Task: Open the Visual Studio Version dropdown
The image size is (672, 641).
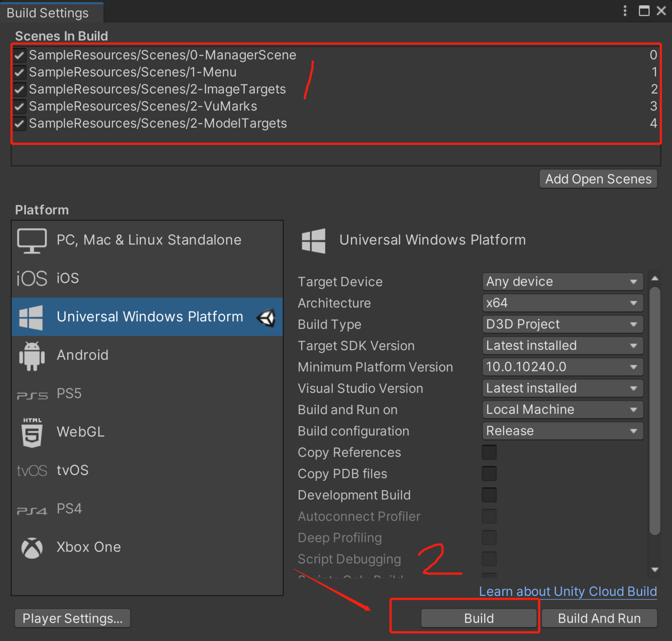Action: coord(563,388)
